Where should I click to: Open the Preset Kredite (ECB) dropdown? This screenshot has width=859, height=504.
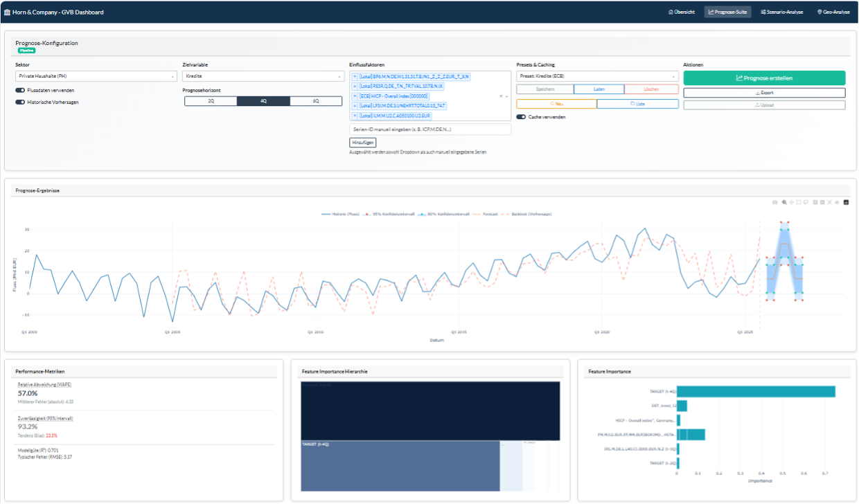click(597, 76)
